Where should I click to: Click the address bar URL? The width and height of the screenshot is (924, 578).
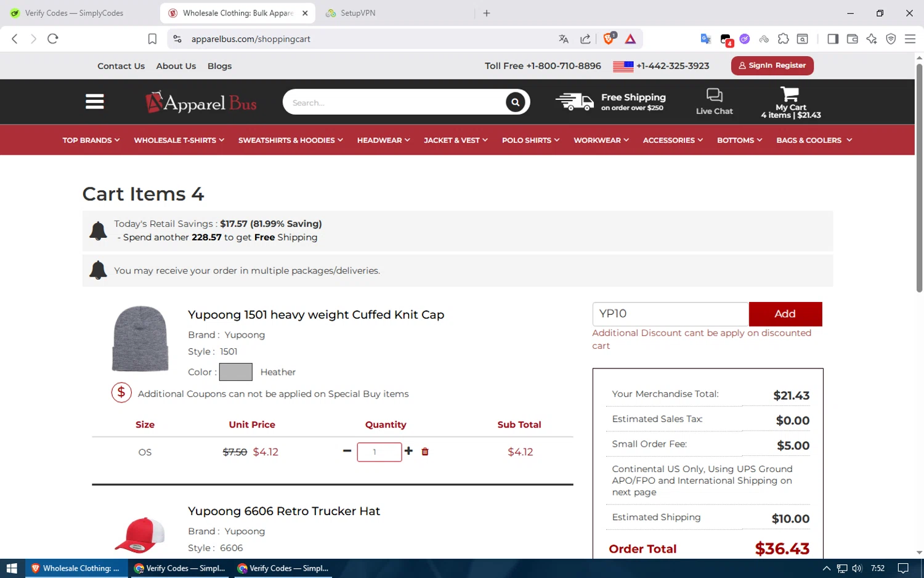pyautogui.click(x=251, y=39)
